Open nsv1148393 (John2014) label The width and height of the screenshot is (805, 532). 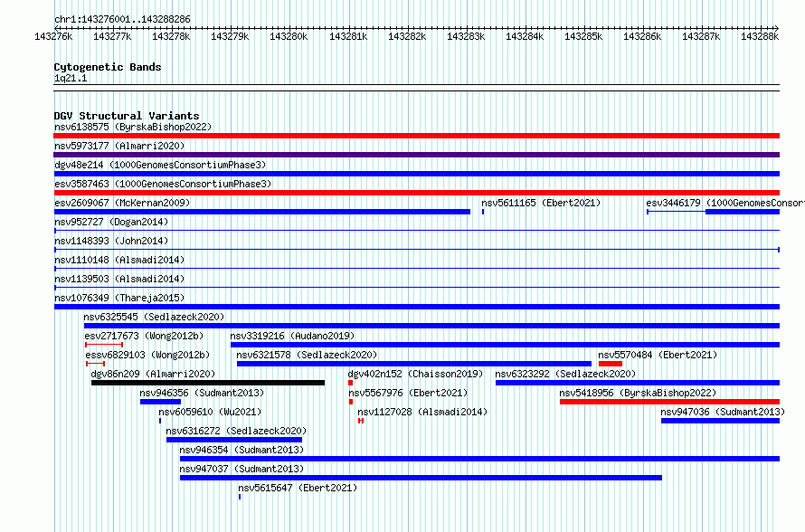tap(111, 241)
